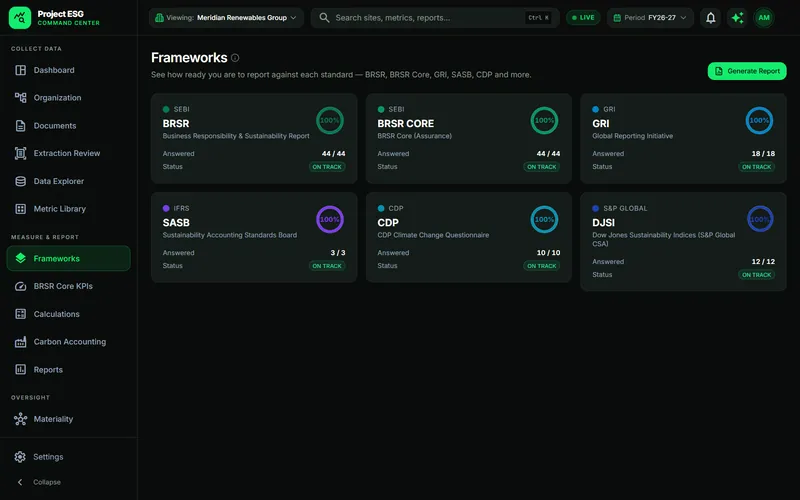The height and width of the screenshot is (500, 800).
Task: Open the Documents sidebar label
Action: click(x=55, y=126)
